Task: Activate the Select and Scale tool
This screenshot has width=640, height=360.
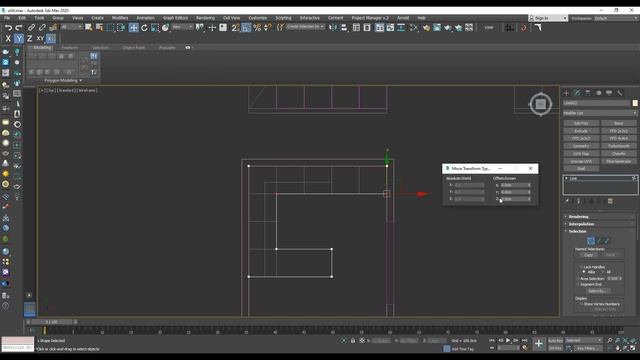Action: (155, 27)
